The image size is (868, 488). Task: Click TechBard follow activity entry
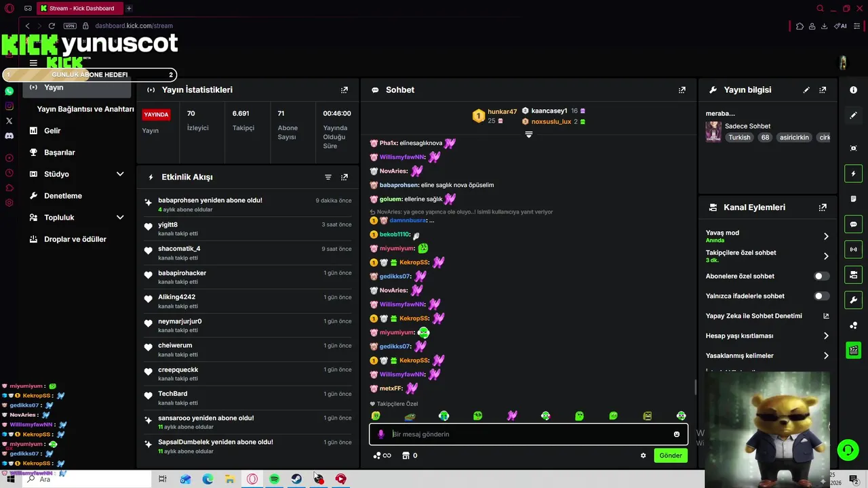[248, 398]
